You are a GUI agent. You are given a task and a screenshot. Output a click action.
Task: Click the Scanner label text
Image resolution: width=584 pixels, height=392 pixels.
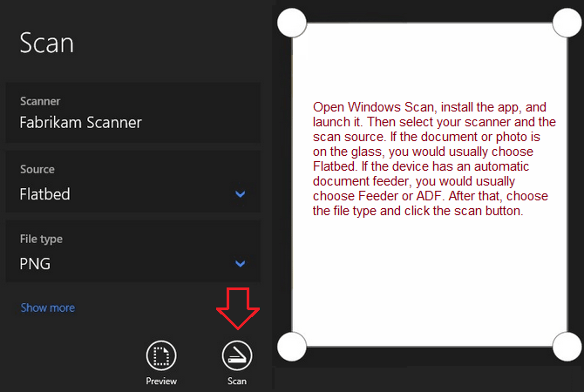click(x=40, y=101)
